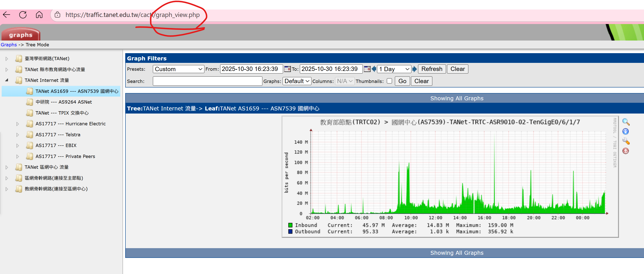Expand TANet 區網中心 流量 node
Image resolution: width=644 pixels, height=274 pixels.
(x=7, y=167)
